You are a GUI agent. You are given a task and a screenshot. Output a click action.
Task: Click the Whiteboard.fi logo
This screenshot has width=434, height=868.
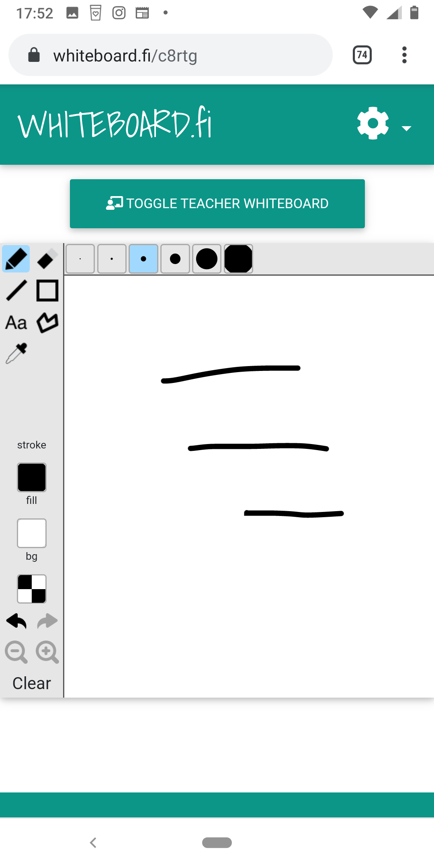115,123
